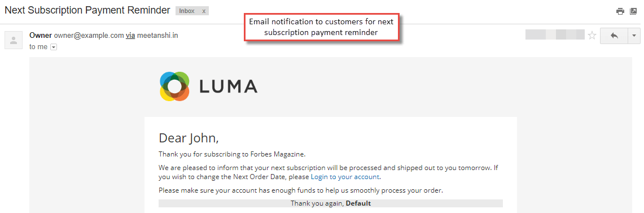
Task: Click the print email icon
Action: point(620,11)
